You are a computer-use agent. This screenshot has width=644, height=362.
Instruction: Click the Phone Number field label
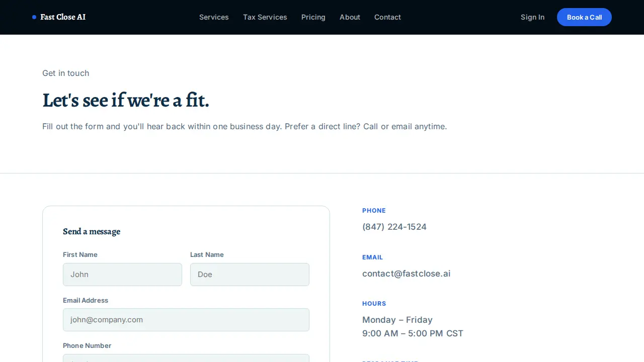(87, 345)
